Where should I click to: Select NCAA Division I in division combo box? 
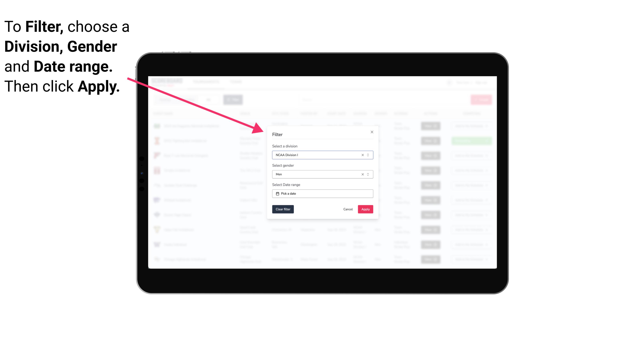[322, 155]
